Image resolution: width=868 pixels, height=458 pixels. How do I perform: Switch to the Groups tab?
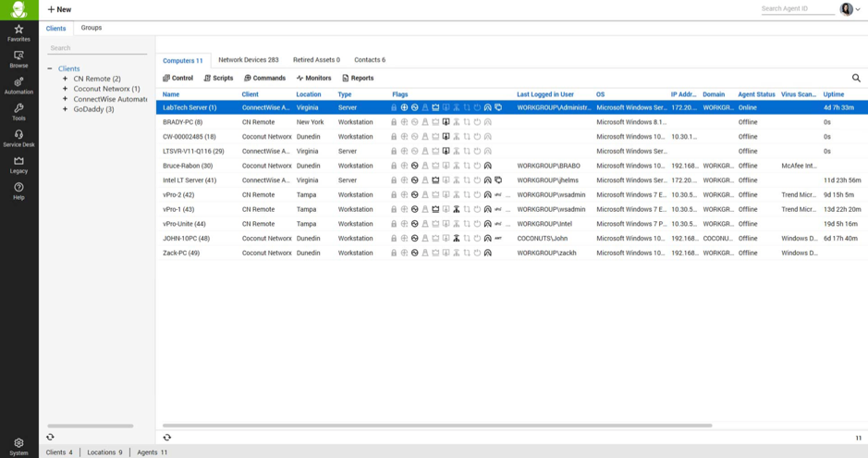tap(92, 28)
